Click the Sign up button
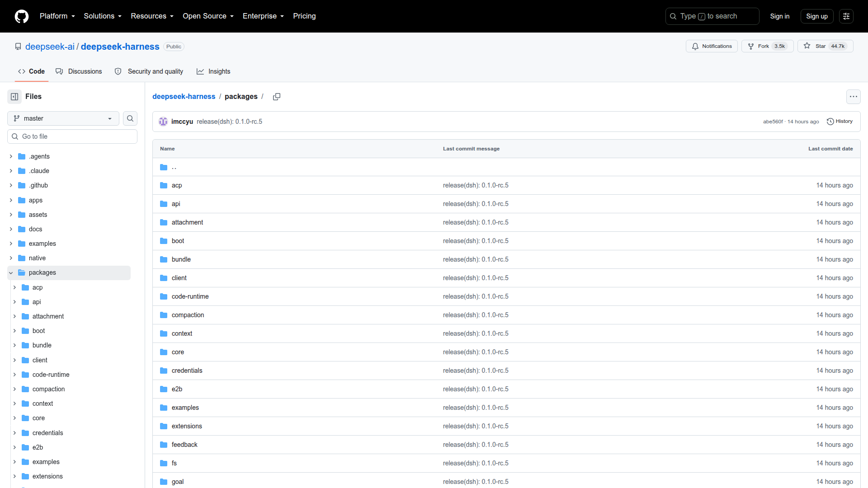Screen dimensions: 868x488 (x=817, y=16)
